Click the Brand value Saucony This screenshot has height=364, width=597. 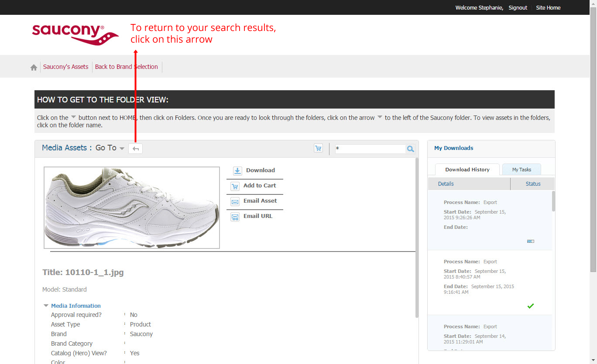pyautogui.click(x=141, y=334)
